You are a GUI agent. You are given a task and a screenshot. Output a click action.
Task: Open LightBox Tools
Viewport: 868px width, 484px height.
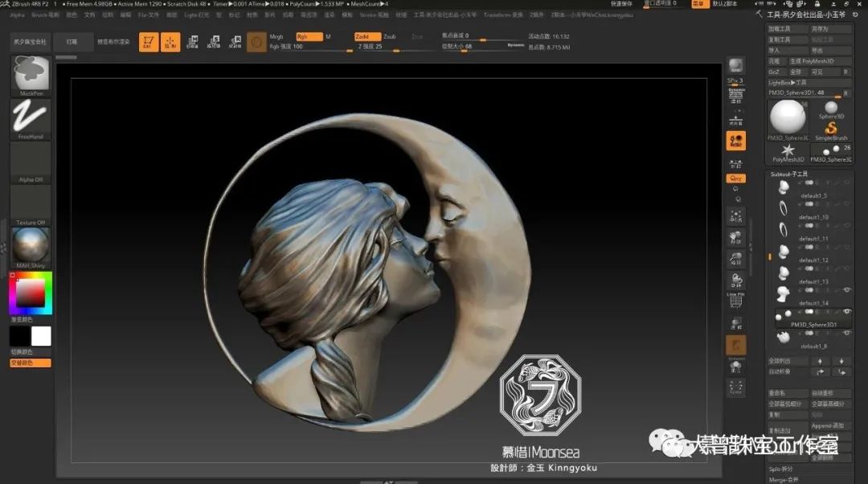pos(809,83)
